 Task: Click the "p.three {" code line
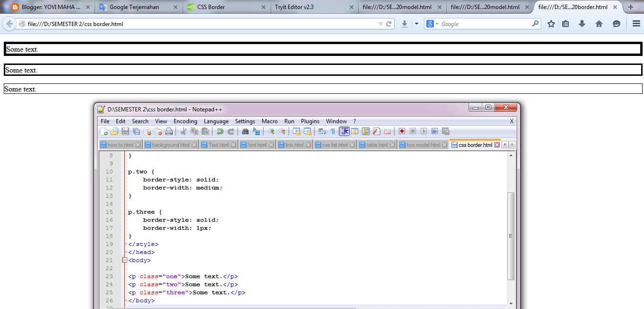(x=145, y=212)
